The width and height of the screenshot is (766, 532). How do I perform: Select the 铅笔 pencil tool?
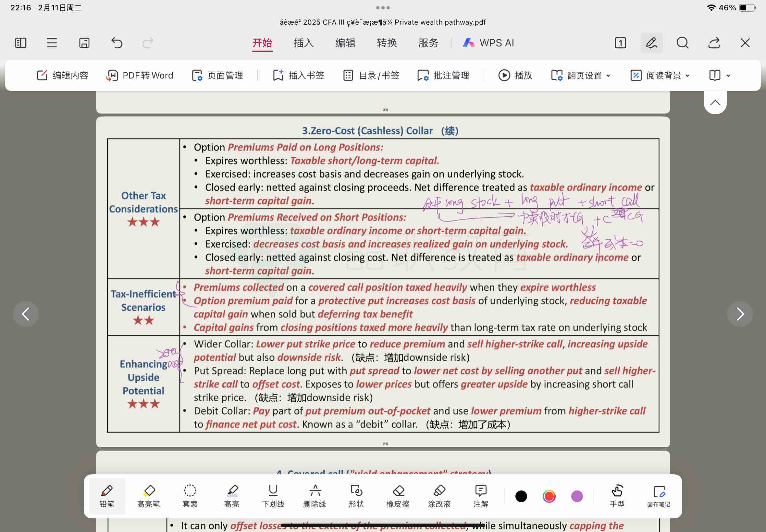(107, 496)
